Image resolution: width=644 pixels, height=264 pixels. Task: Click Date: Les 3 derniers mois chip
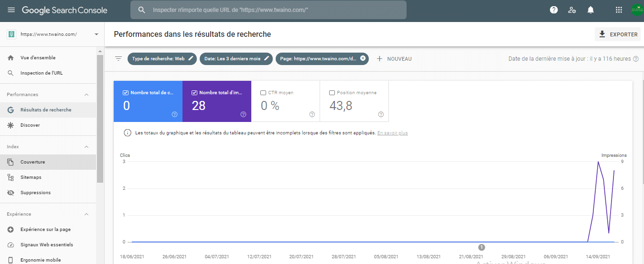pos(236,59)
